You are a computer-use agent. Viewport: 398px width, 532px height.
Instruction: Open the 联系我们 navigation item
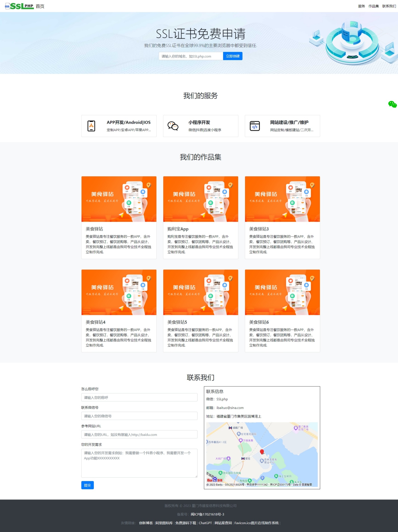389,6
